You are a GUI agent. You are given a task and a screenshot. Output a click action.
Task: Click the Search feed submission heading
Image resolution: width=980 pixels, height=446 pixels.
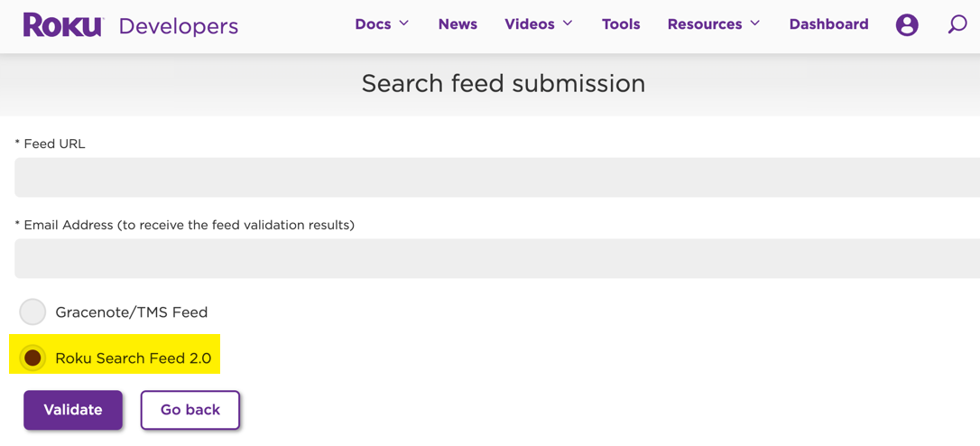click(x=504, y=83)
